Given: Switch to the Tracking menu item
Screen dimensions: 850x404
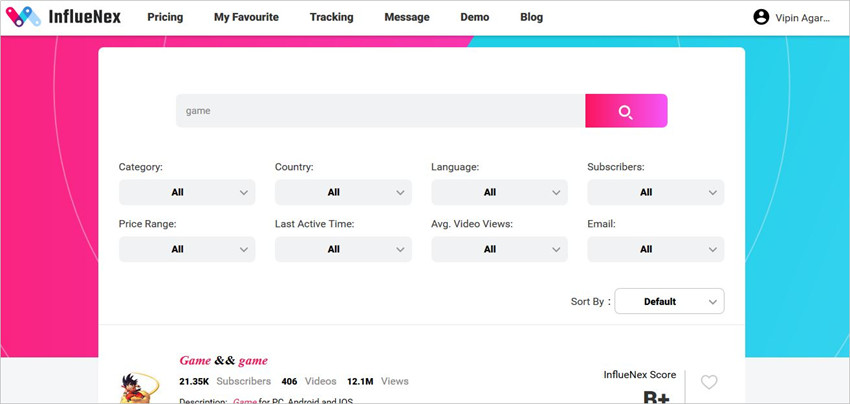Looking at the screenshot, I should 331,17.
